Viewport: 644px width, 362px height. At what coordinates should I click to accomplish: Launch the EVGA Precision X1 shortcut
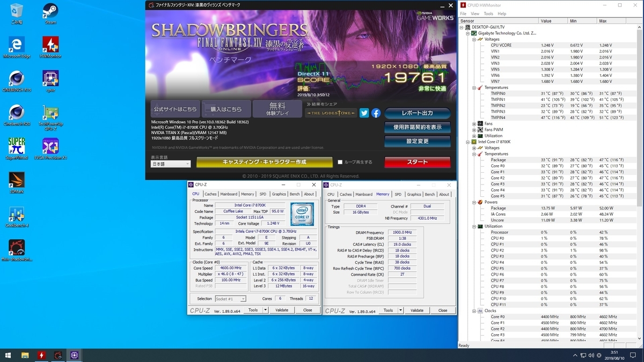(x=50, y=149)
